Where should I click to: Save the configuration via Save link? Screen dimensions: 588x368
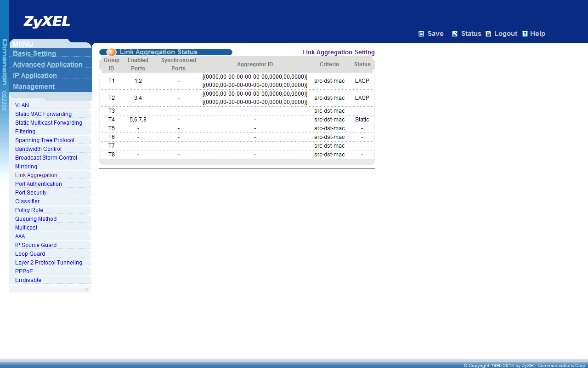click(x=435, y=34)
